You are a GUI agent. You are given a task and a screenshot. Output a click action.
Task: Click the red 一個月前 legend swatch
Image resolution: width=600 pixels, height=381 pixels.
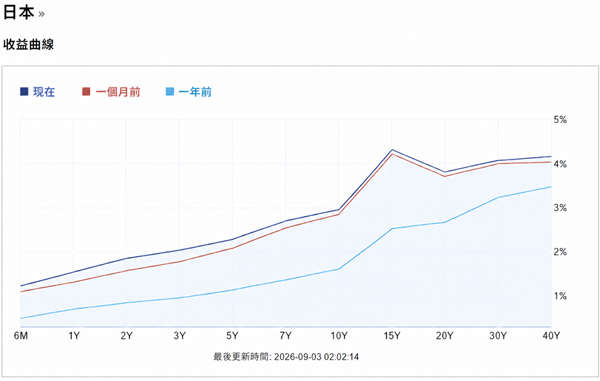tap(86, 92)
